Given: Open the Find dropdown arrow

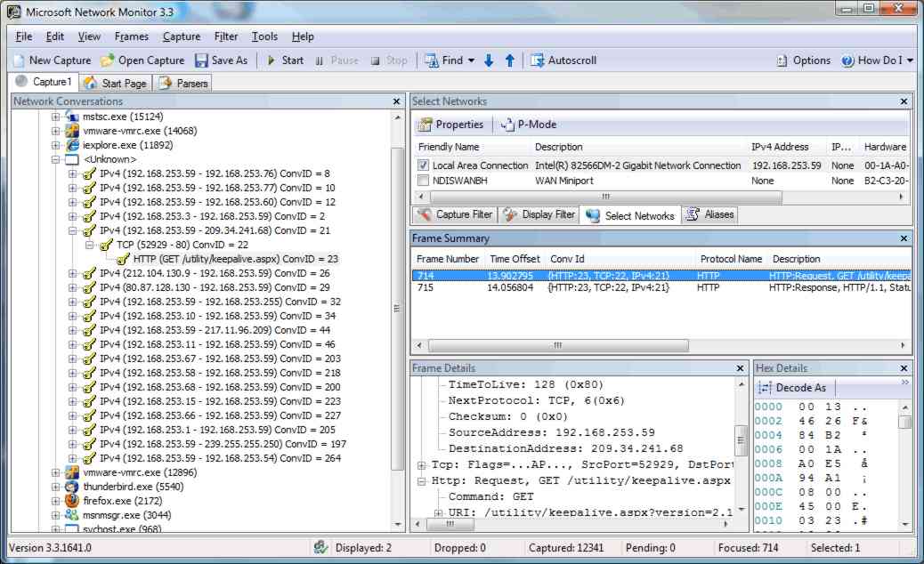Looking at the screenshot, I should point(471,60).
